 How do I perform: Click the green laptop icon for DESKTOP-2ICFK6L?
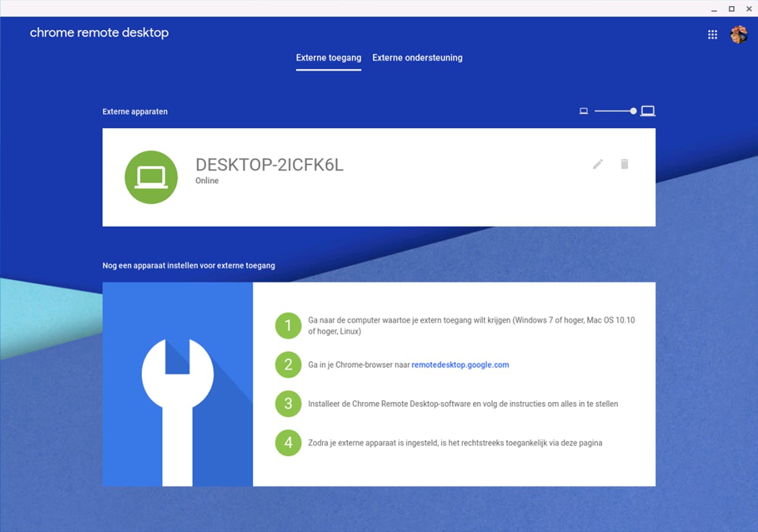coord(151,177)
